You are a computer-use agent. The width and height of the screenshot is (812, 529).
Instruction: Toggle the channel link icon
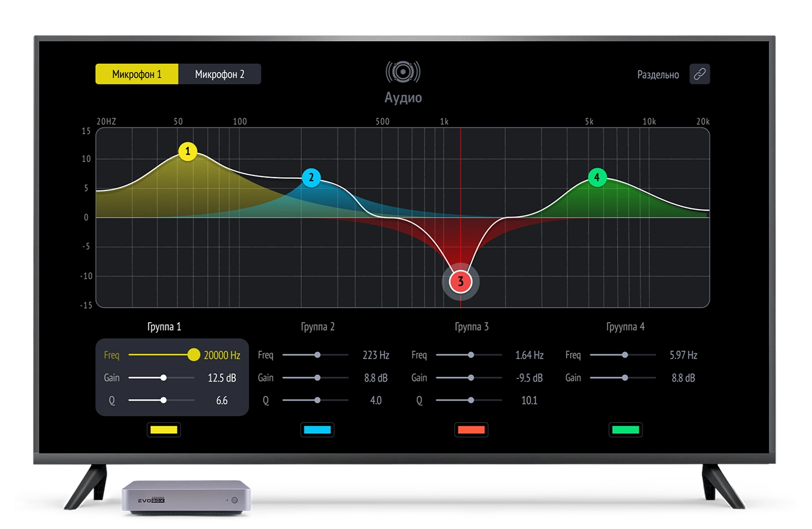click(x=699, y=74)
